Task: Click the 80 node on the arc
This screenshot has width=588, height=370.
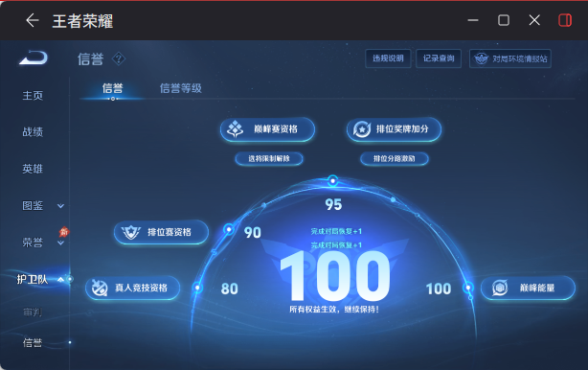Action: click(x=197, y=288)
